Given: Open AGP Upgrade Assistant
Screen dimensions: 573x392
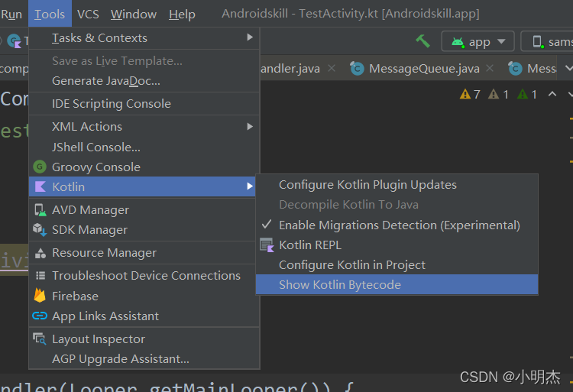Looking at the screenshot, I should coord(144,359).
